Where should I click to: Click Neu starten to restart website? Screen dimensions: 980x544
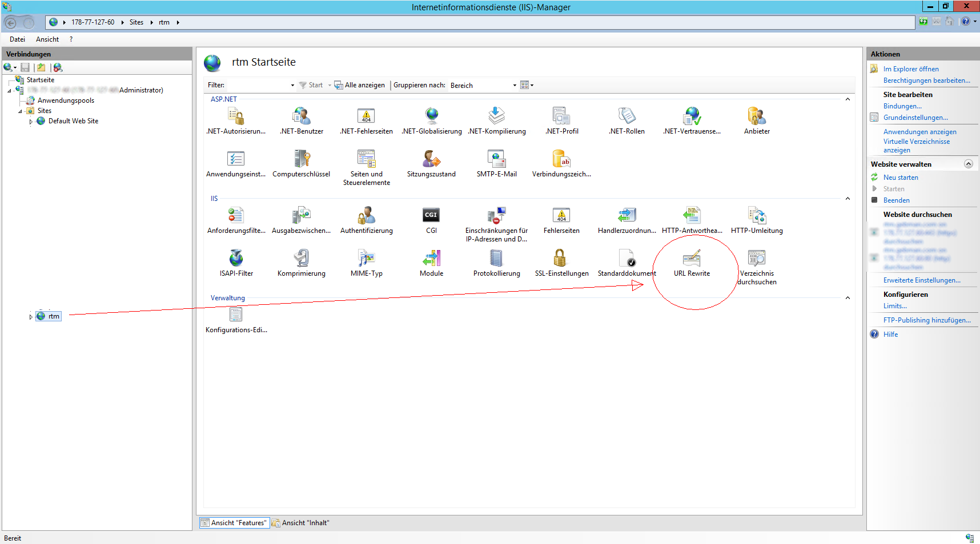click(x=901, y=178)
